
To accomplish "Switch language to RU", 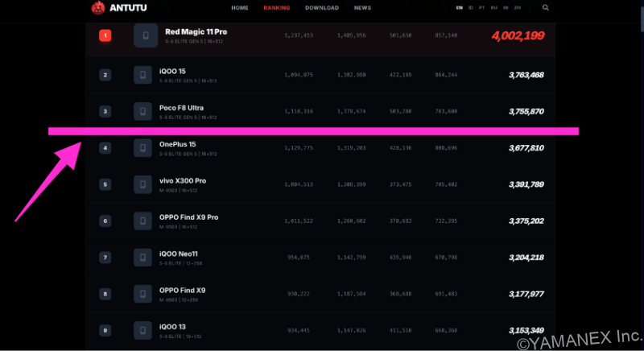I will (493, 7).
